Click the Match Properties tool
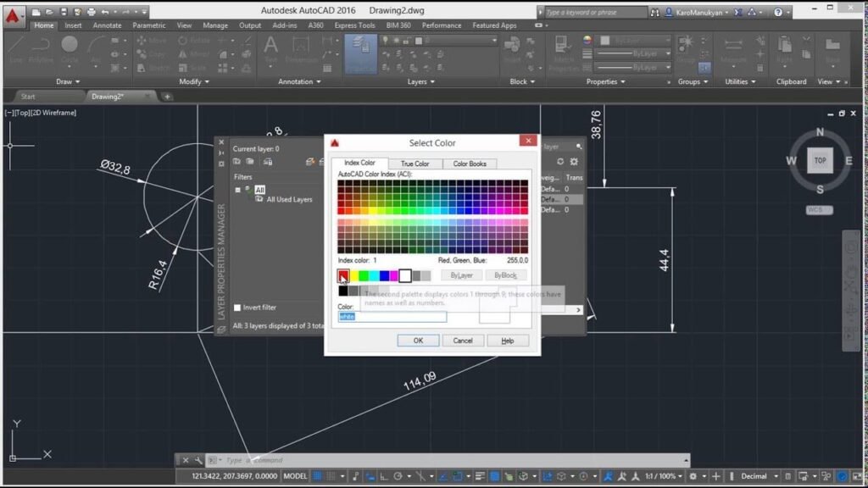Screen dimensions: 868x488 (x=563, y=53)
